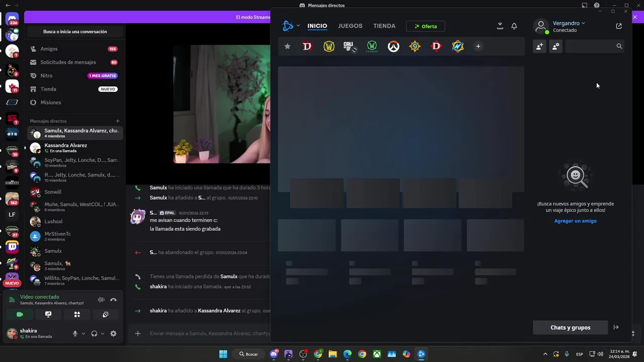Open Sonwill direct message

(x=74, y=192)
